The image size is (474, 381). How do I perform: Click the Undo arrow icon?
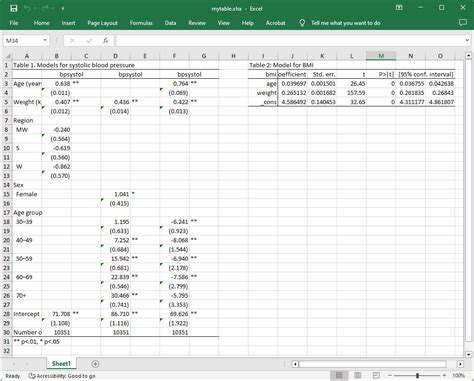(28, 8)
